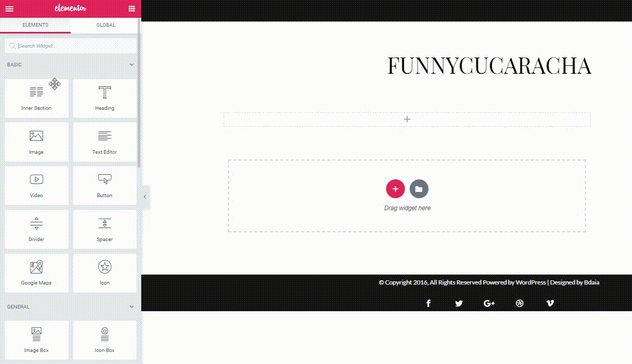The width and height of the screenshot is (632, 364).
Task: Click the pink add new section button
Action: click(x=395, y=189)
